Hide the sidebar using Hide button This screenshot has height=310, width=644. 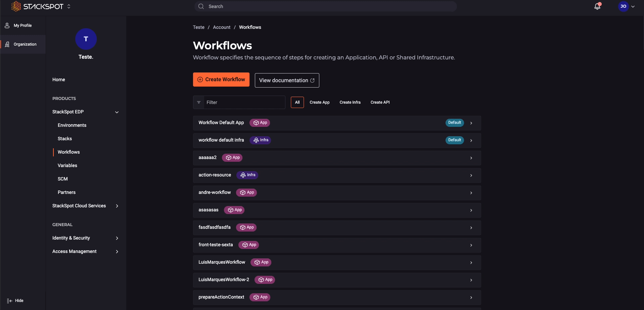point(15,301)
